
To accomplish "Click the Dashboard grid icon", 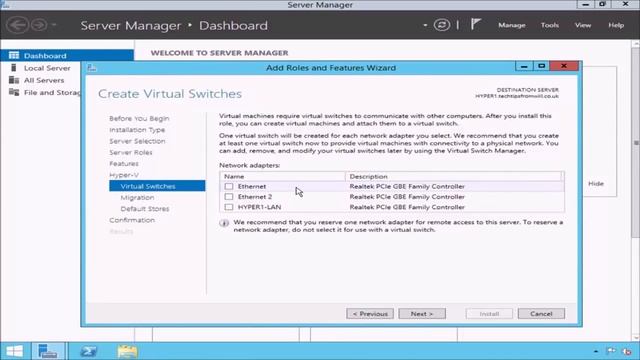I will [14, 55].
